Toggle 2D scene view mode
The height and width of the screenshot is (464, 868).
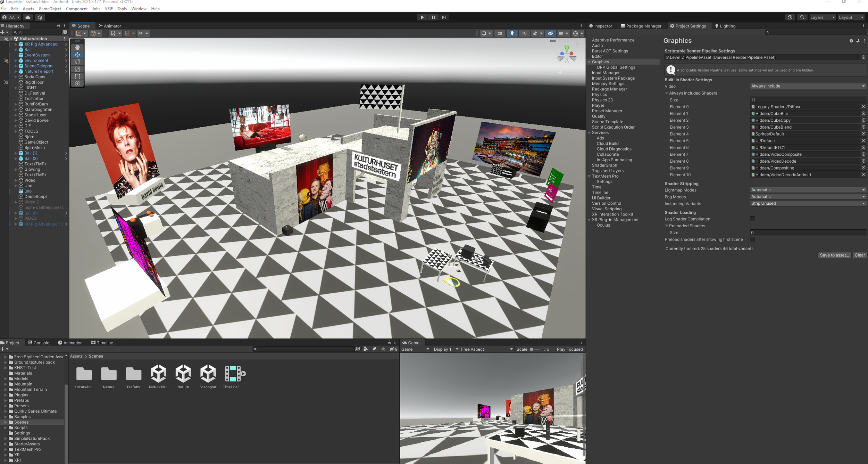tap(500, 33)
